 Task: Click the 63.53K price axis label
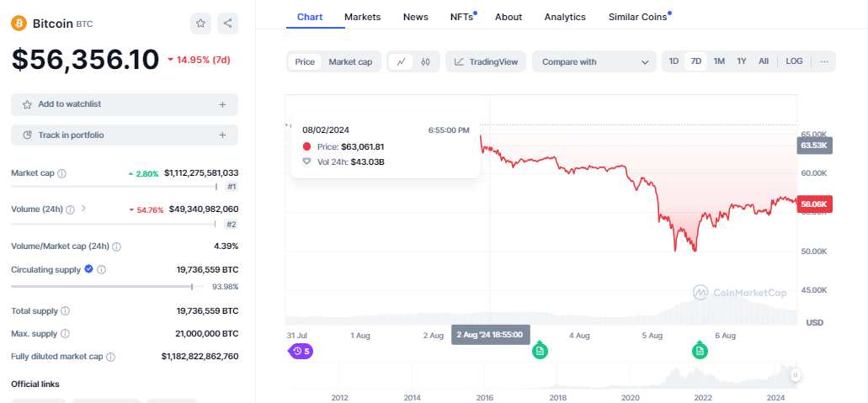814,146
